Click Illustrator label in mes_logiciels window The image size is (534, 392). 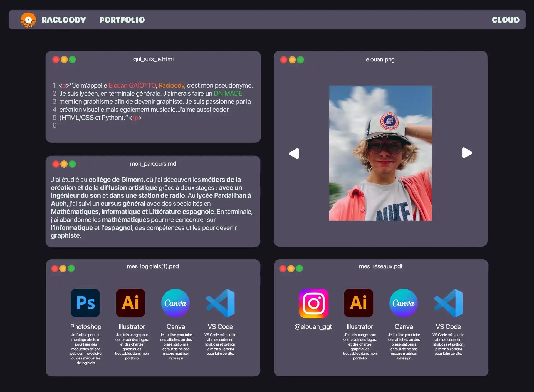point(132,327)
